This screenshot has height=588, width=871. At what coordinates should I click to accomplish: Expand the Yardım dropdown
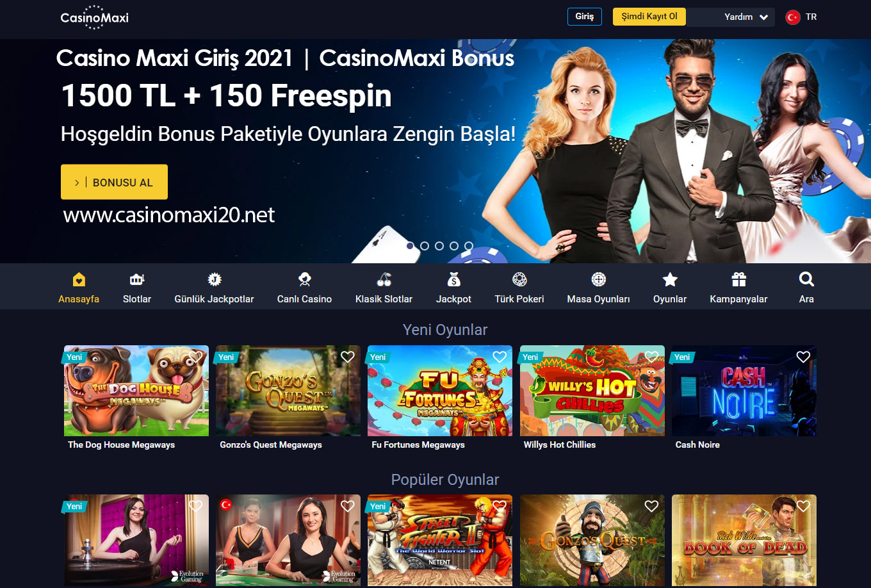click(x=745, y=17)
